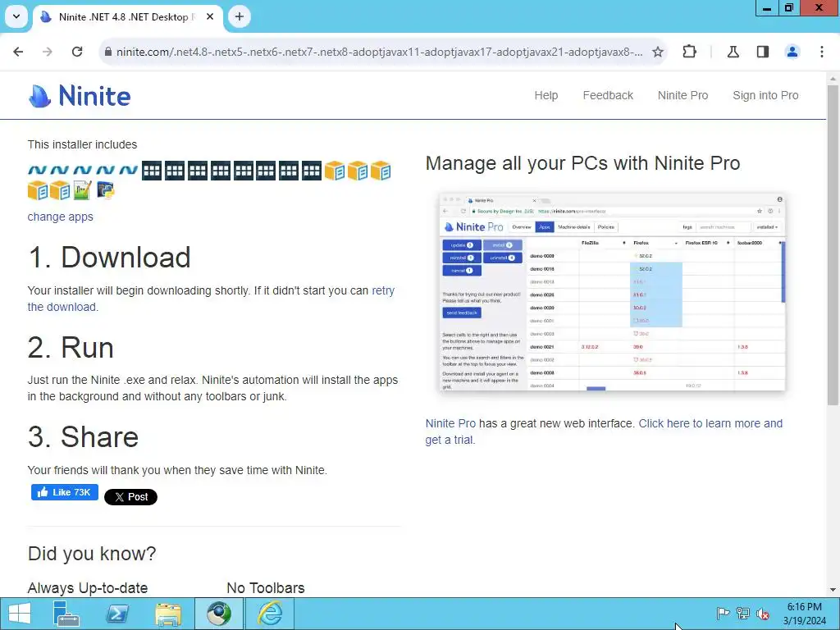Click the first .NET wave icon in installer list

[x=37, y=171]
